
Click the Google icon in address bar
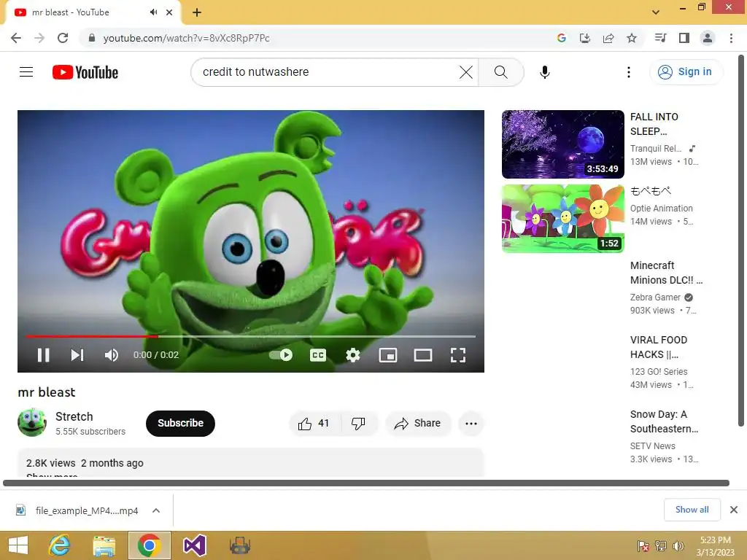tap(561, 38)
